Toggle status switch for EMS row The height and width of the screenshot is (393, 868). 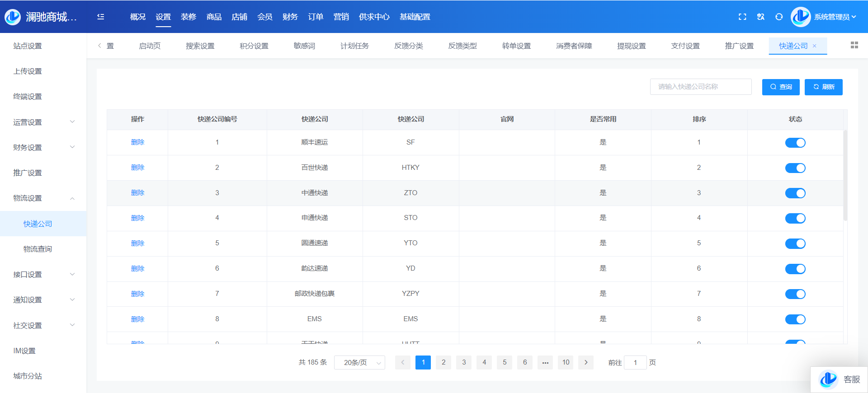coord(795,319)
